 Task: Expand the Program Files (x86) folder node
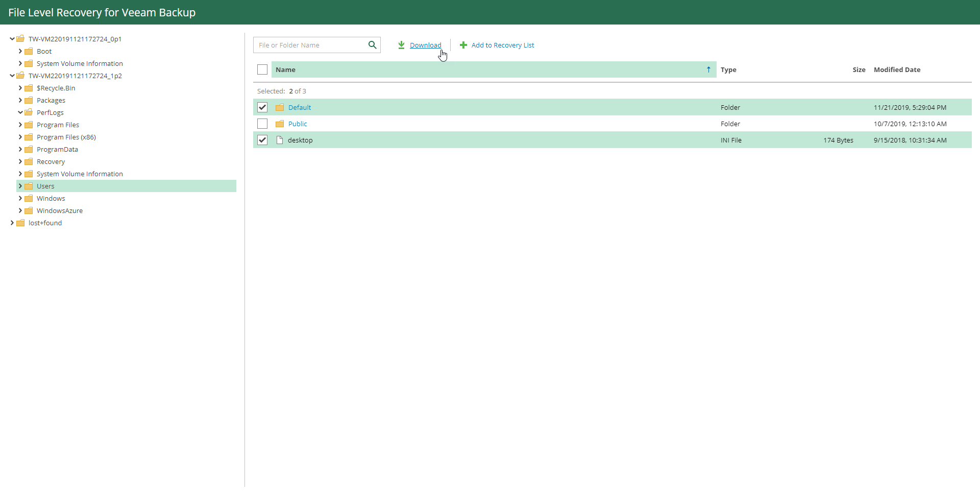click(x=20, y=137)
